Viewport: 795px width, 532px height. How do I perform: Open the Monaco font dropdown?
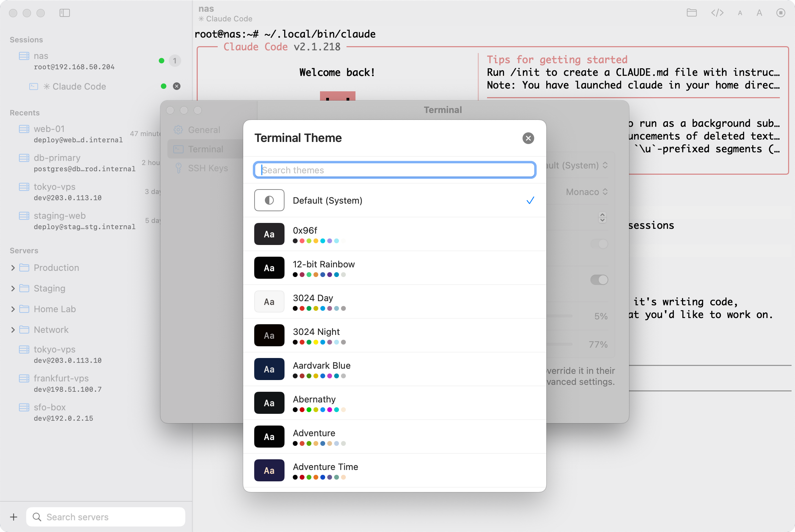[587, 192]
